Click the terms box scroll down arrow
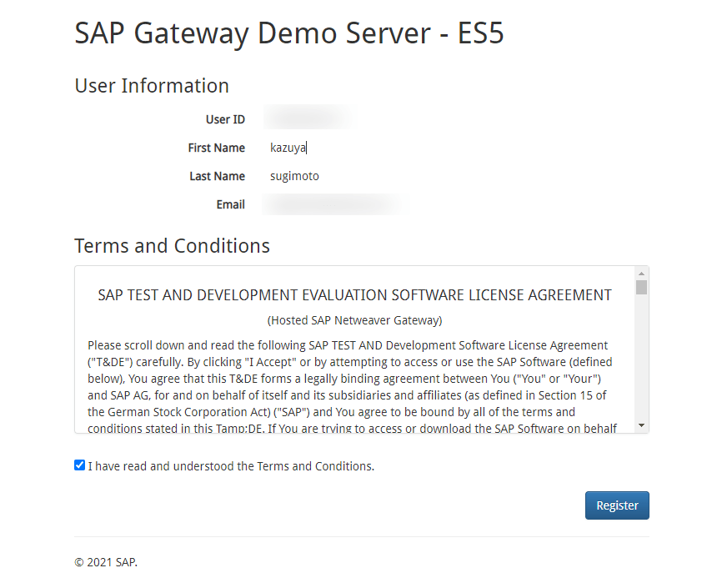The image size is (727, 588). click(x=641, y=425)
